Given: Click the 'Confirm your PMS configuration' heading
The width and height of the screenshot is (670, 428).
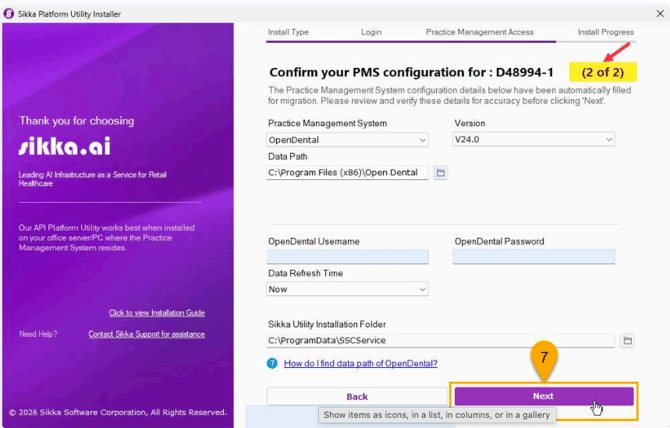Looking at the screenshot, I should [x=411, y=72].
